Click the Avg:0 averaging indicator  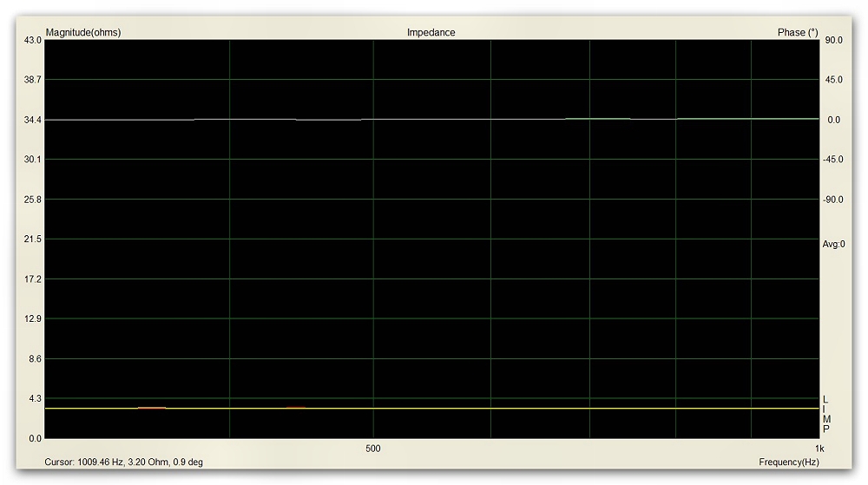point(833,245)
